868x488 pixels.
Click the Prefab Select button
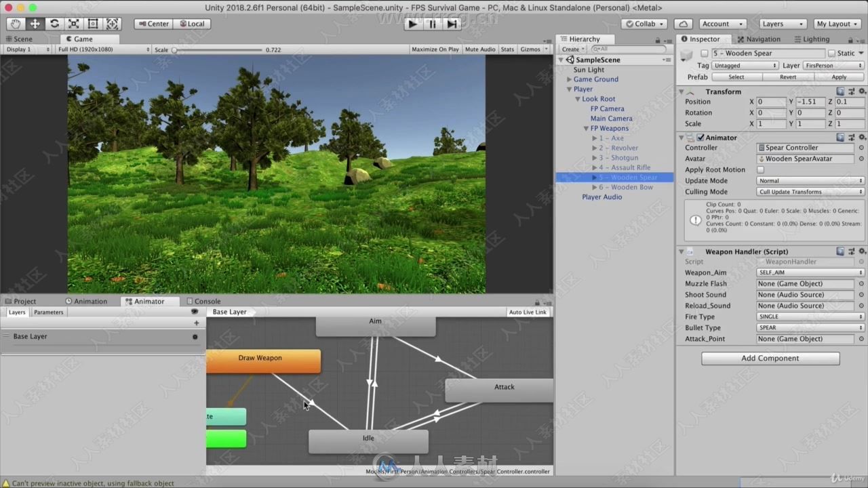(x=736, y=77)
